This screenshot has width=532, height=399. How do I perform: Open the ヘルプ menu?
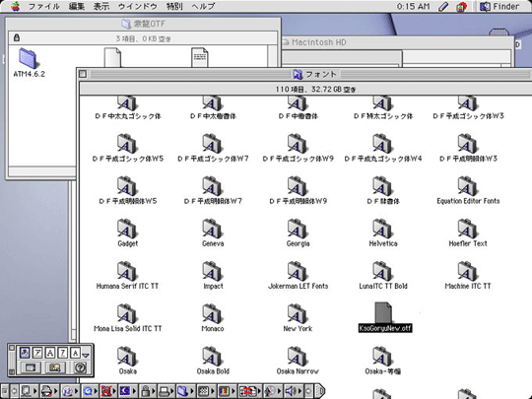pos(203,6)
